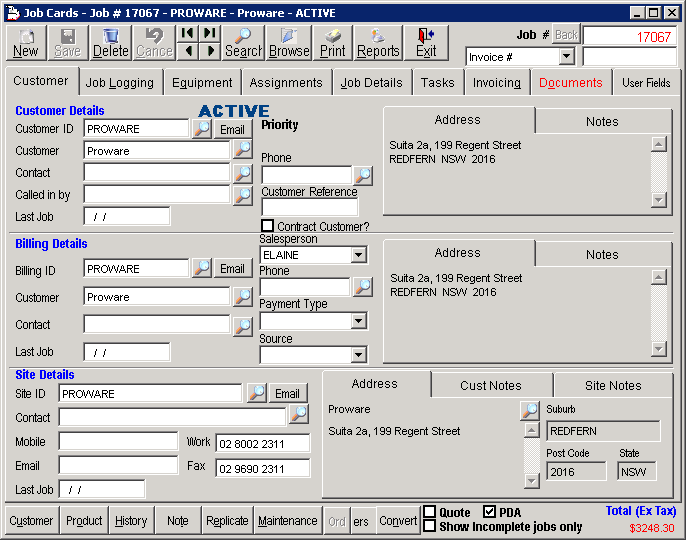Tick Show Incomplete jobs only checkbox

click(x=430, y=526)
